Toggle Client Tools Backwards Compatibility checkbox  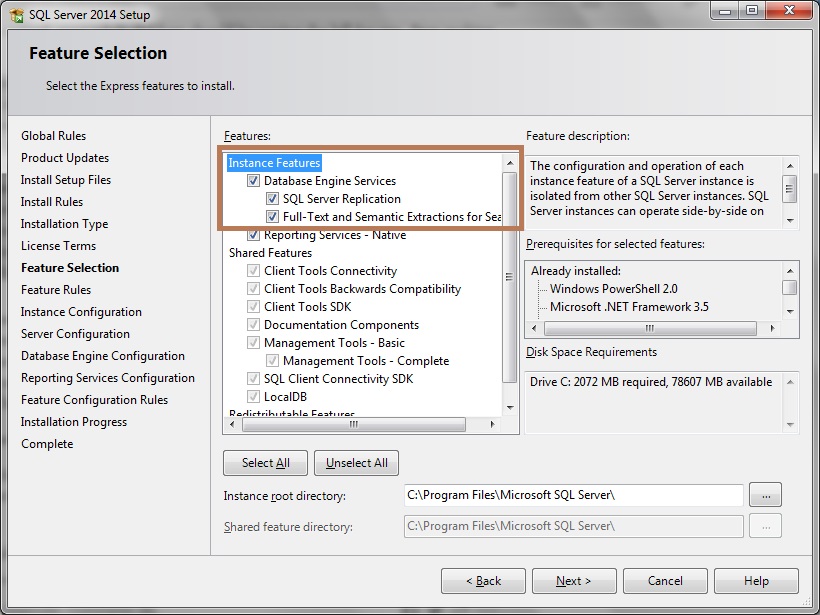tap(253, 289)
